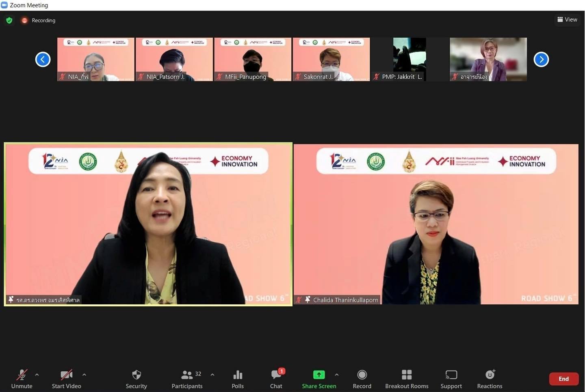Click muted mic icon on PMP: Jakkrit L. tile
This screenshot has height=392, width=585.
coord(377,76)
